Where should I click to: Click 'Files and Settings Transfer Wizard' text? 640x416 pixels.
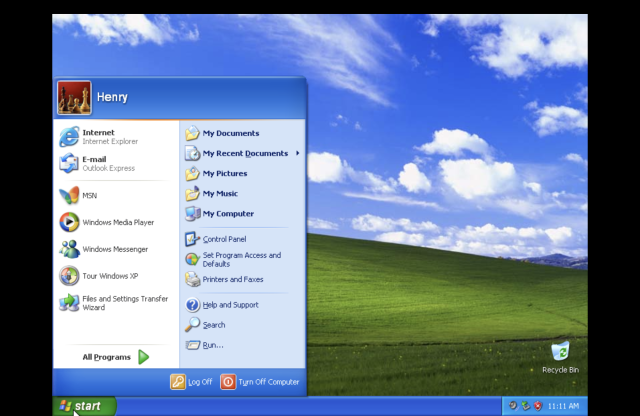pyautogui.click(x=125, y=303)
